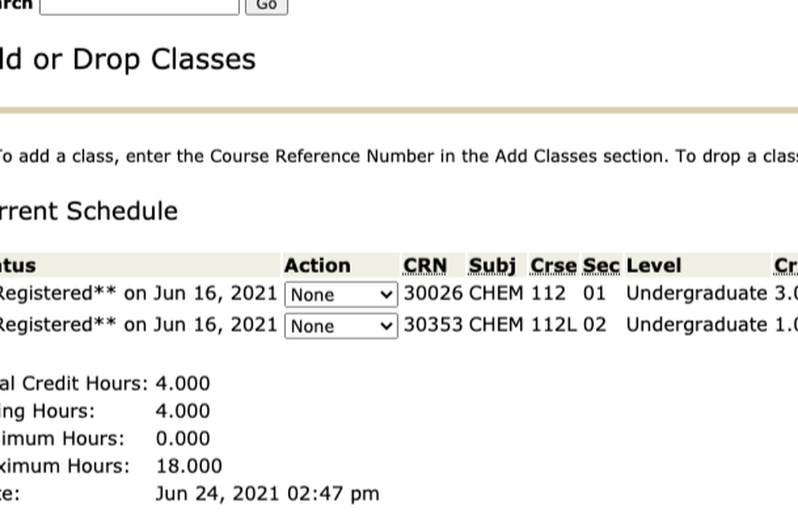Screen dimensions: 798x532
Task: Open Action dropdown for CRN 30026
Action: [x=341, y=295]
